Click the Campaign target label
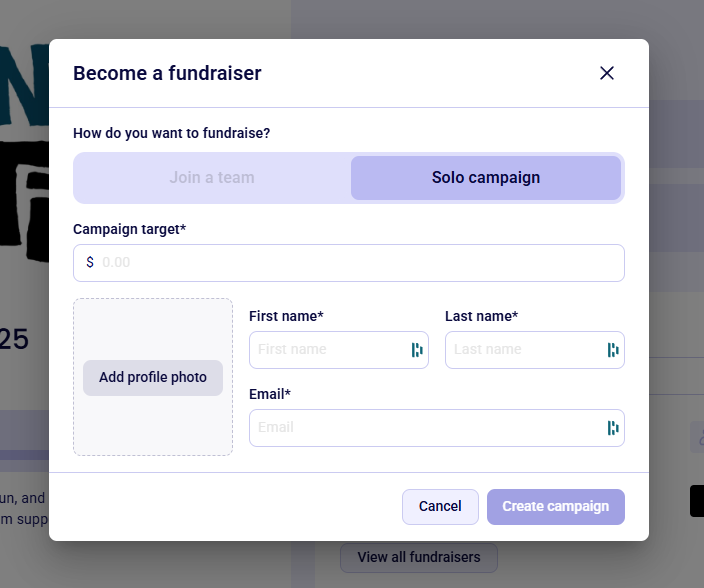This screenshot has height=588, width=704. tap(129, 229)
